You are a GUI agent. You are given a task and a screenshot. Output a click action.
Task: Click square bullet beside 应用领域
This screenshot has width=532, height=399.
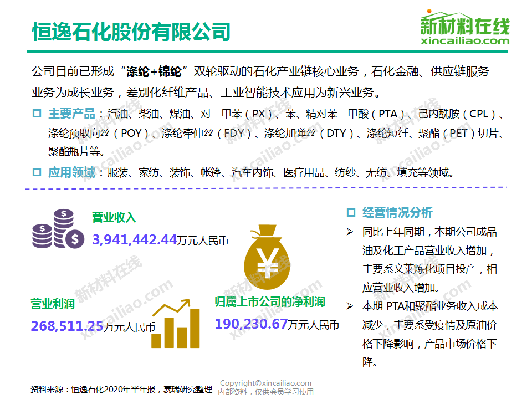point(37,172)
